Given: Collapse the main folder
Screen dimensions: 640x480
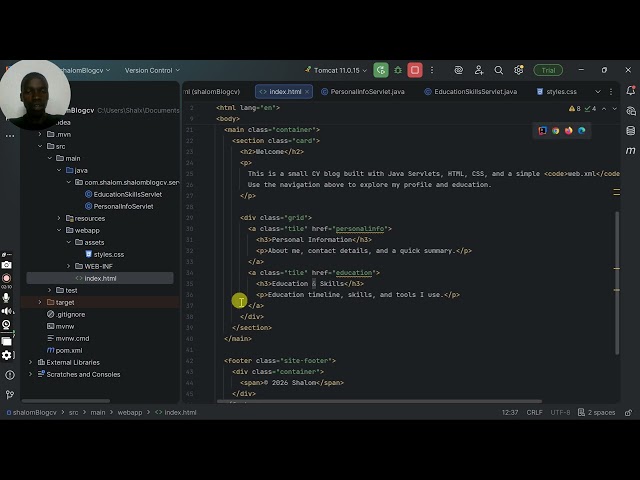Looking at the screenshot, I should (49, 158).
